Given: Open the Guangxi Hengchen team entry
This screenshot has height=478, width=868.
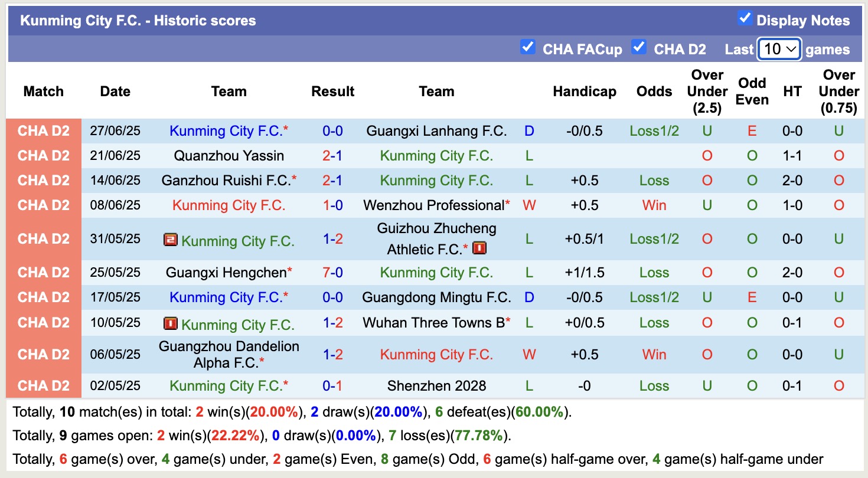Looking at the screenshot, I should pos(229,272).
